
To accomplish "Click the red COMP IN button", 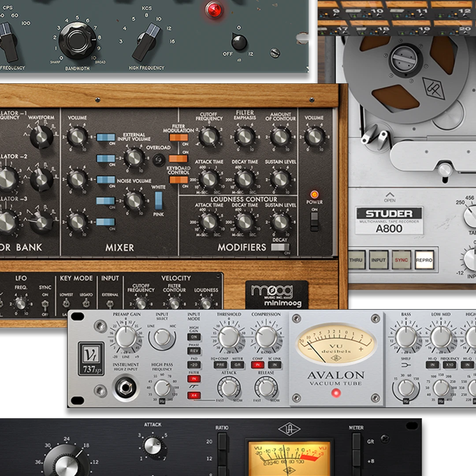I will click(x=257, y=365).
